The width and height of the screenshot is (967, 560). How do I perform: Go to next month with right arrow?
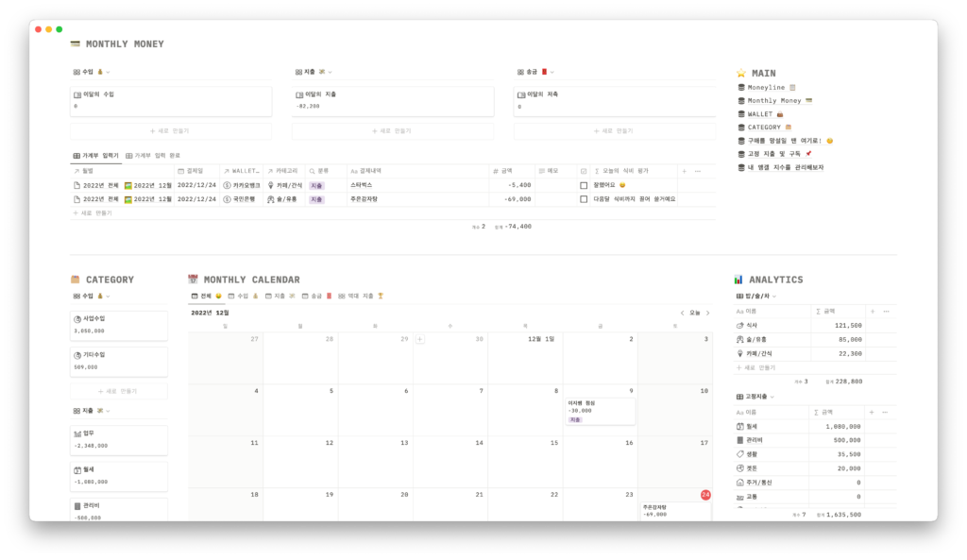tap(708, 313)
